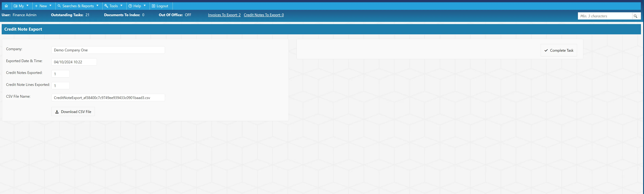Screen dimensions: 644x194
Task: Click the CSV File Name: label
Action: (18, 97)
